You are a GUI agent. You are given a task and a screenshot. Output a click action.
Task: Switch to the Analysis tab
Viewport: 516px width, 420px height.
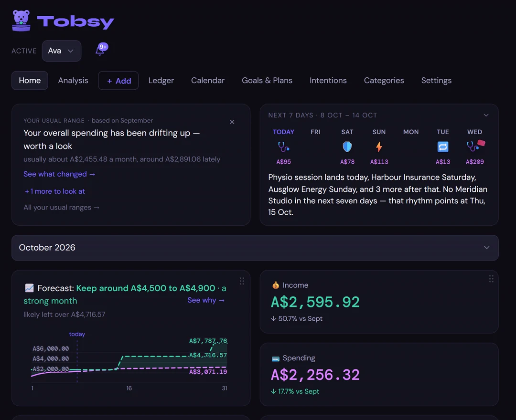coord(73,81)
